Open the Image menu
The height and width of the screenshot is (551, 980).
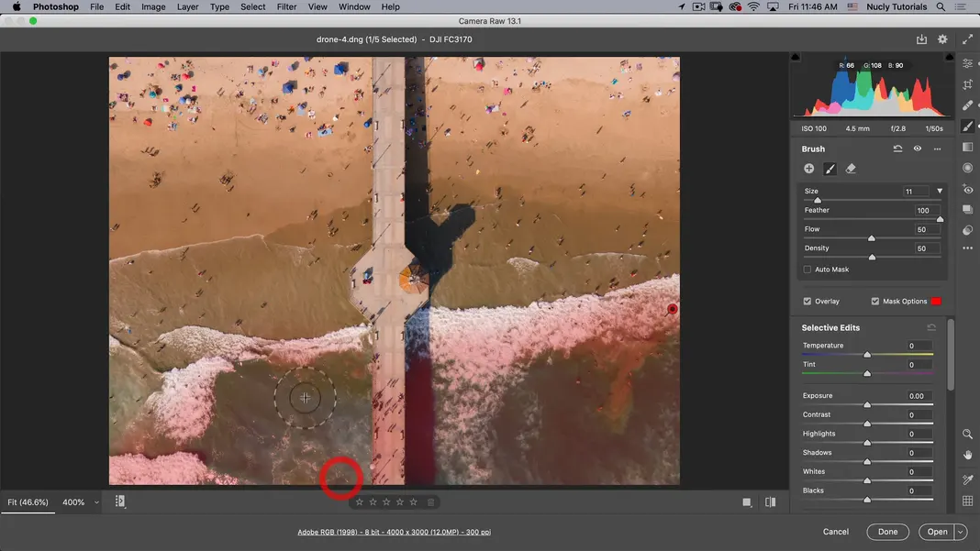(x=153, y=6)
